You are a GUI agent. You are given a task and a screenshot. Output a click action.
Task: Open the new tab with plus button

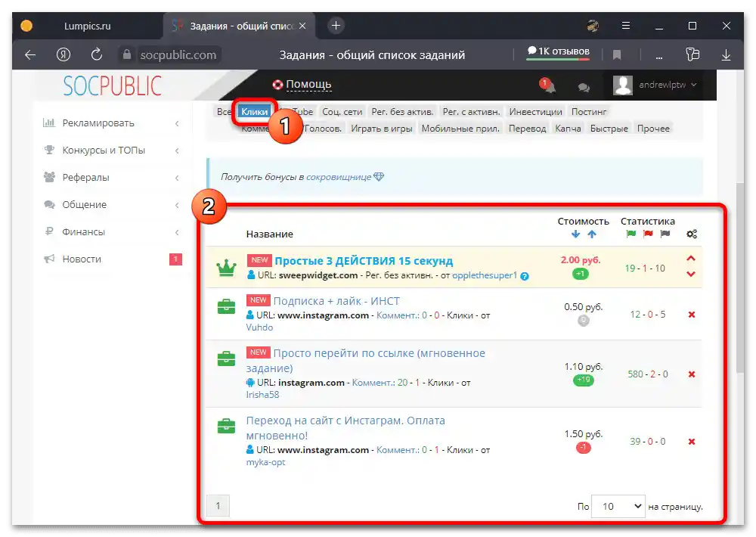tap(336, 26)
